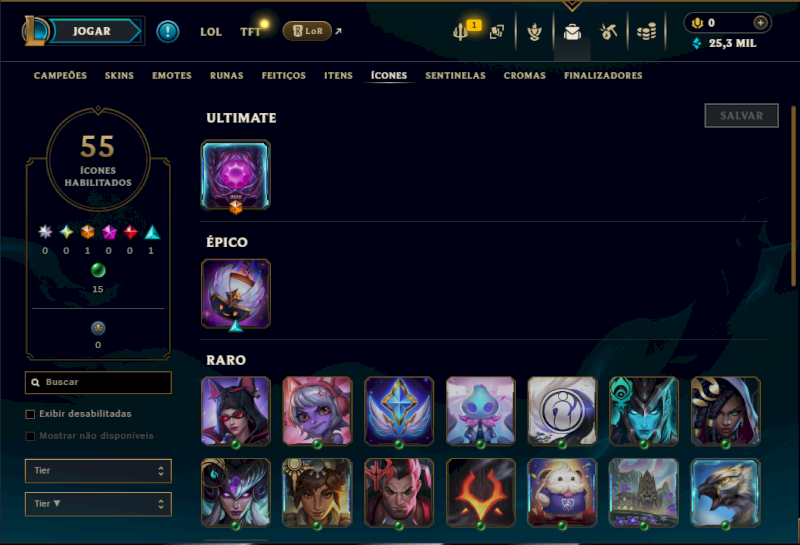Click the SALVAR button
Screen dimensions: 800x545
coord(741,116)
